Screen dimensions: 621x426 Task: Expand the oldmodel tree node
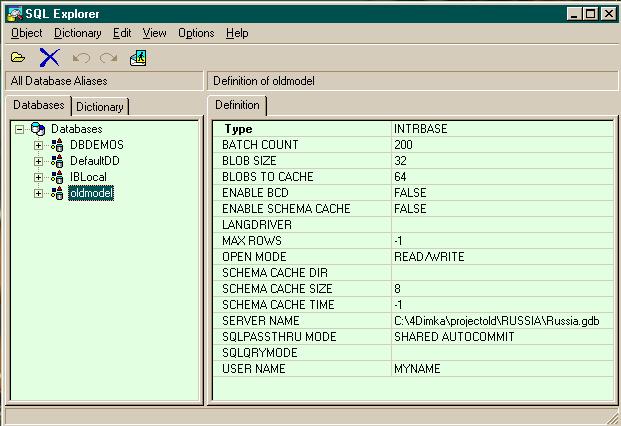pos(38,194)
